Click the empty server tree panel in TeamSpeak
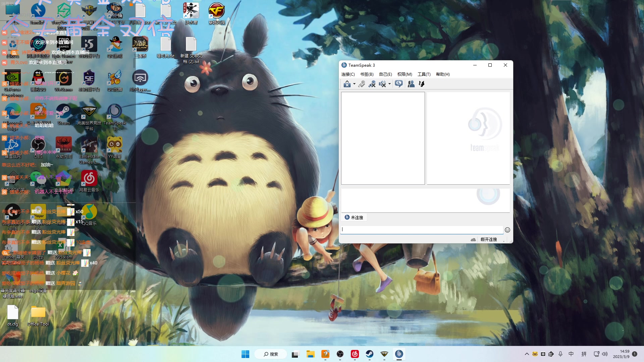 pos(383,138)
